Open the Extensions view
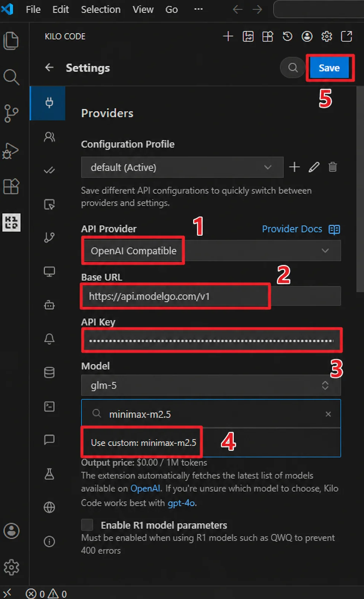Screen dimensions: 364x599 pyautogui.click(x=11, y=186)
